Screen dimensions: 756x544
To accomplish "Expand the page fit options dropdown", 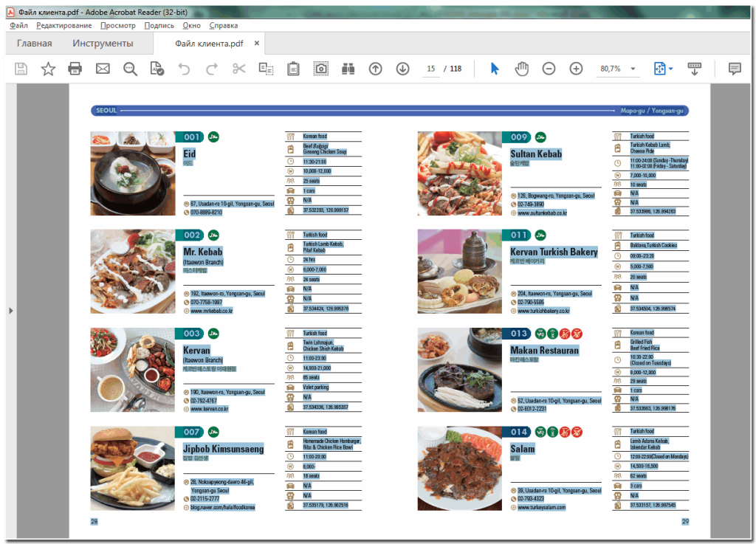I will coord(670,69).
